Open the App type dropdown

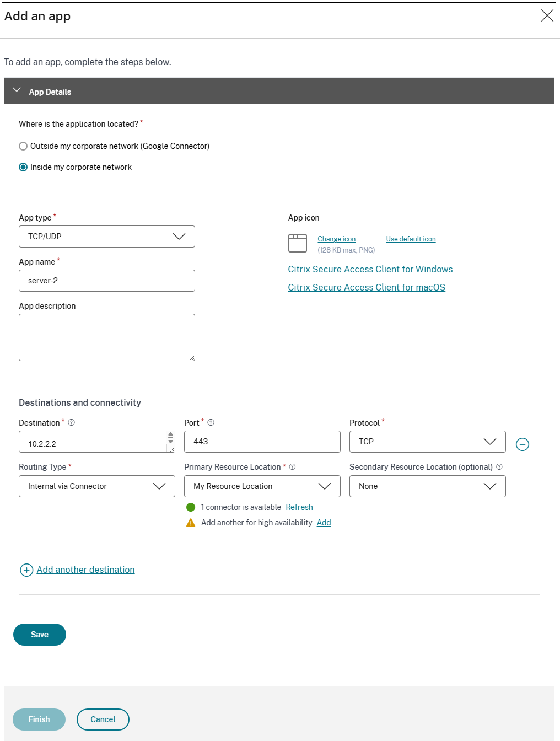pyautogui.click(x=107, y=237)
